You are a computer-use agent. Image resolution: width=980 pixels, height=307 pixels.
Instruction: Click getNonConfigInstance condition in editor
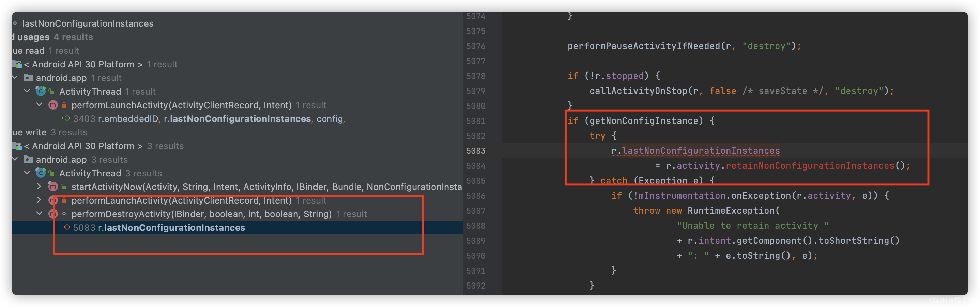point(644,121)
